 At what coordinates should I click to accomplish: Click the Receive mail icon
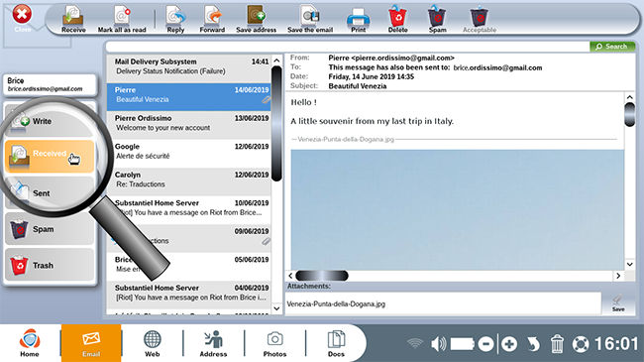click(x=73, y=19)
